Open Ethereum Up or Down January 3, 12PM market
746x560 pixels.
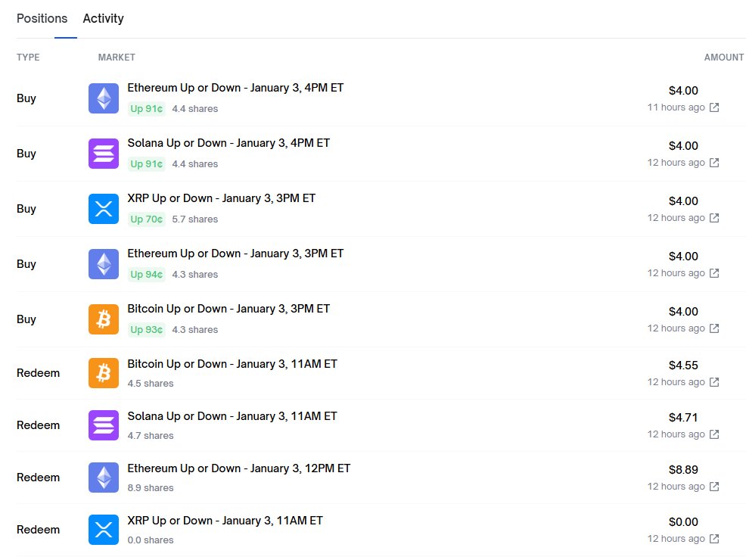(x=239, y=468)
